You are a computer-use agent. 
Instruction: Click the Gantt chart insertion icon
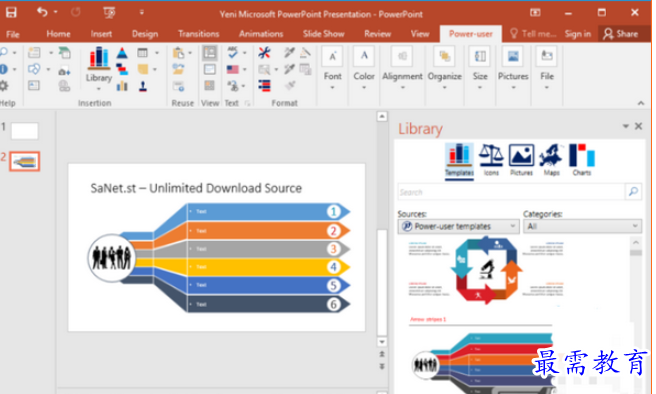tap(122, 69)
